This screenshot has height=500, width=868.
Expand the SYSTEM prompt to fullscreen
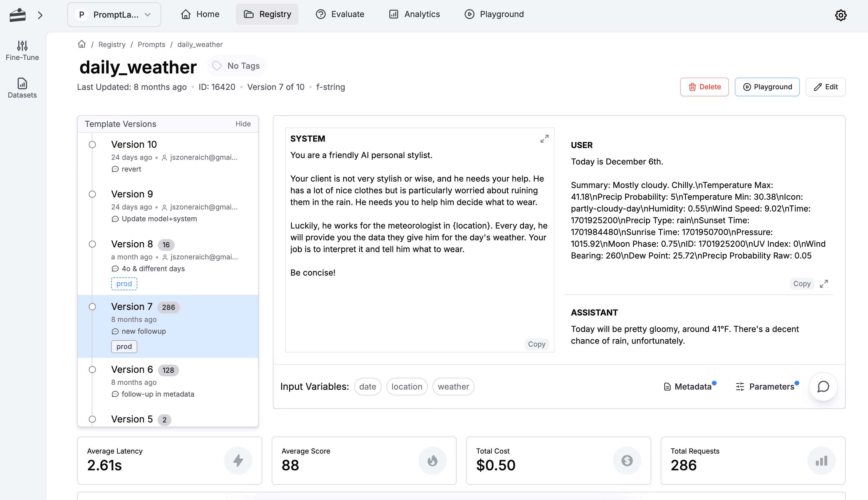(x=544, y=139)
